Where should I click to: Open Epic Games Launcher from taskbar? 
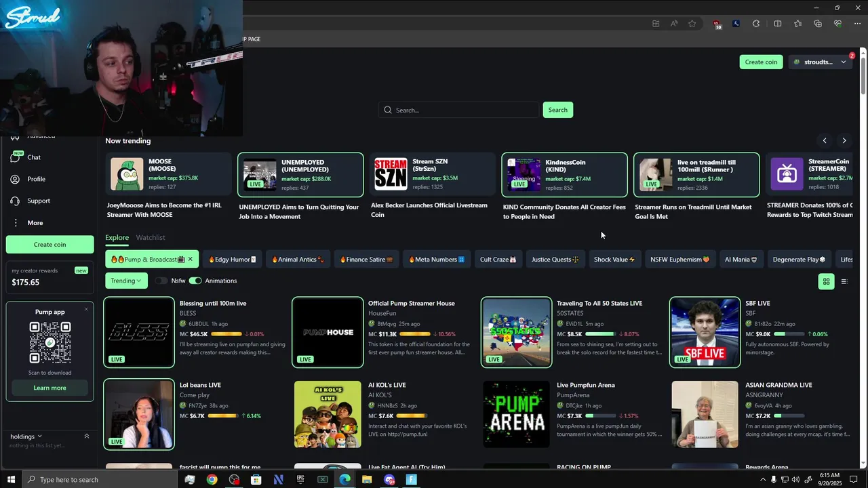(x=300, y=479)
